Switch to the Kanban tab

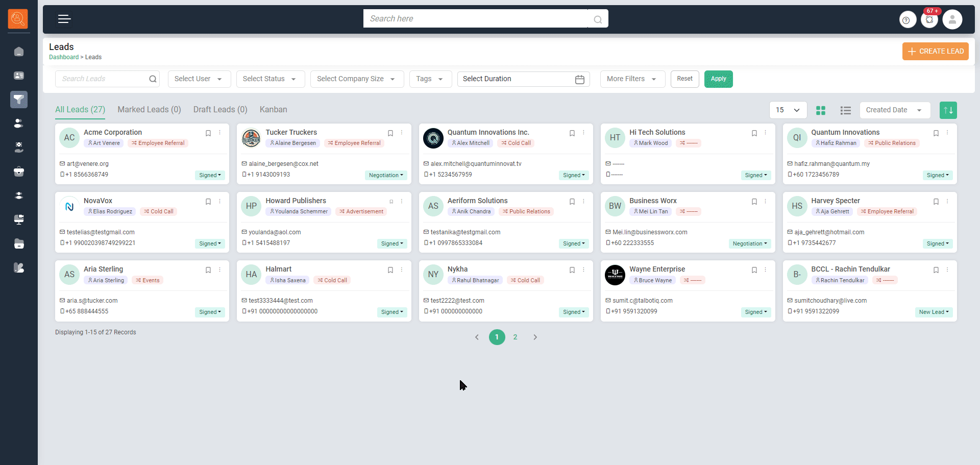[273, 110]
